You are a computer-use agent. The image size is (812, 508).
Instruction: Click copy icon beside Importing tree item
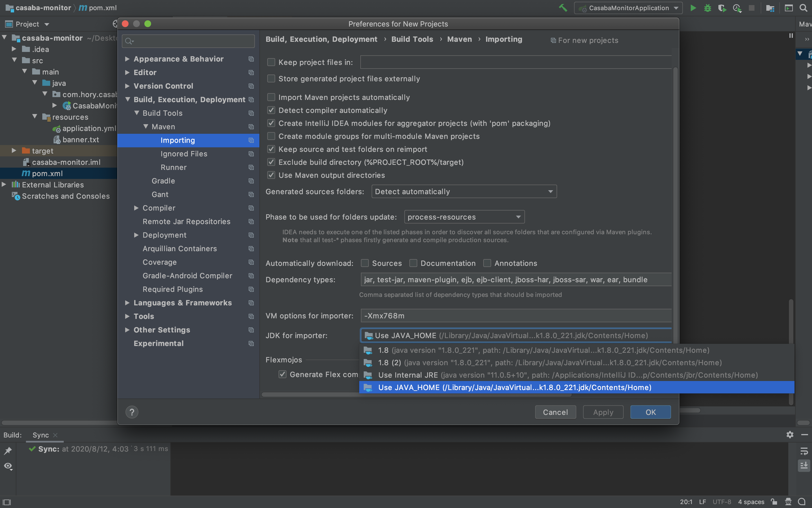point(251,140)
